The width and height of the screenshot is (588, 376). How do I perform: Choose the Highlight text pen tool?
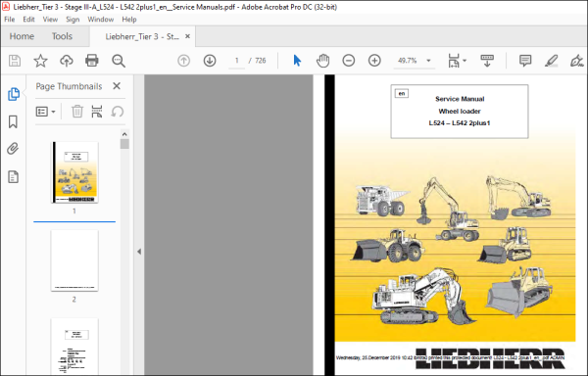pos(551,61)
